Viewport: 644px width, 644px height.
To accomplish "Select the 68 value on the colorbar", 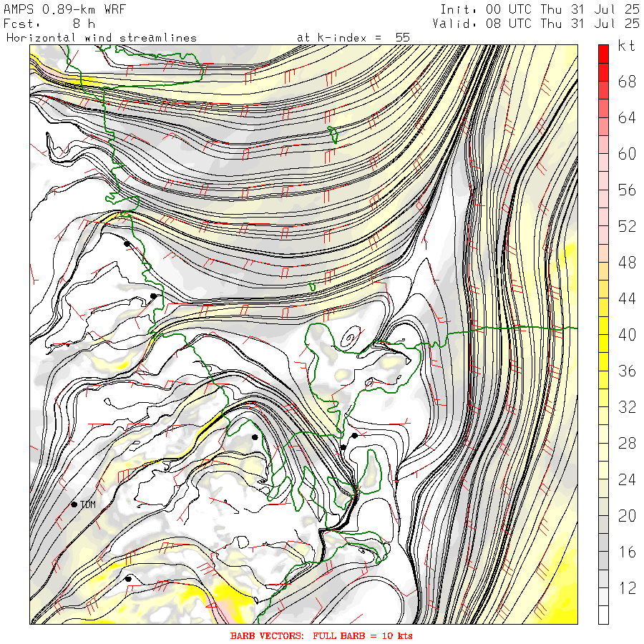I will (627, 82).
